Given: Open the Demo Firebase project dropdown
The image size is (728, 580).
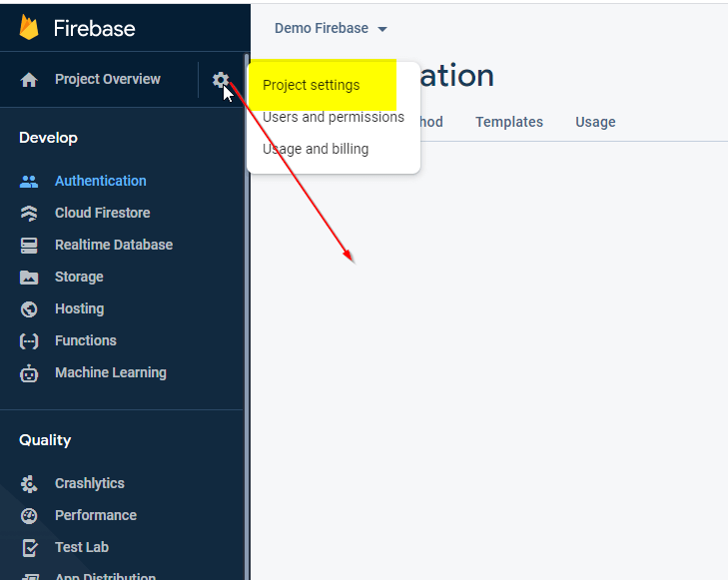Looking at the screenshot, I should click(331, 28).
